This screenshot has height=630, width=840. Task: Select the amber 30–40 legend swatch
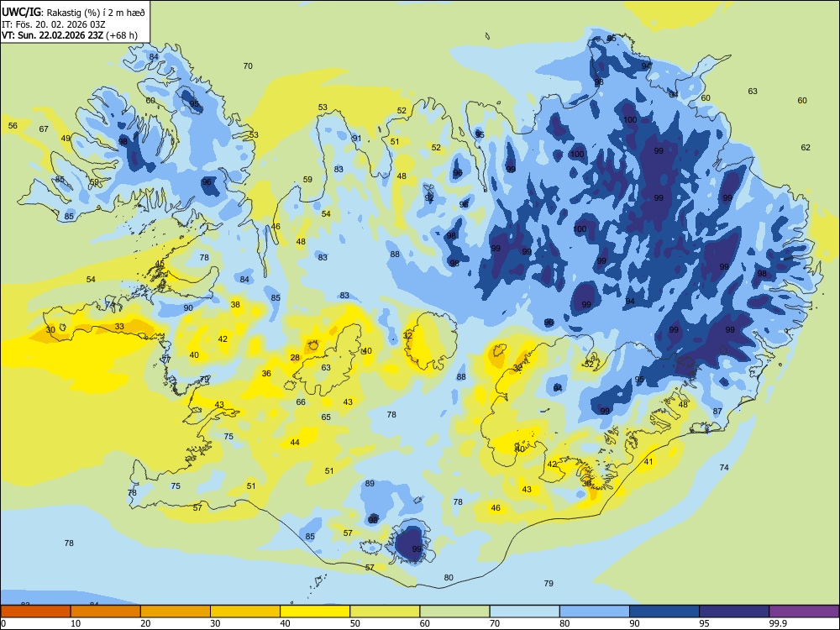tap(245, 612)
